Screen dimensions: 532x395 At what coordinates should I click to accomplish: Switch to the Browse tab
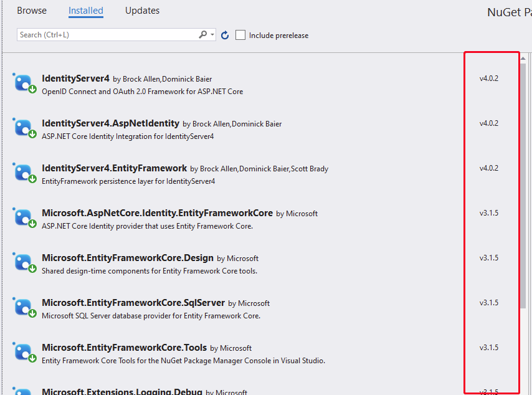pyautogui.click(x=32, y=11)
